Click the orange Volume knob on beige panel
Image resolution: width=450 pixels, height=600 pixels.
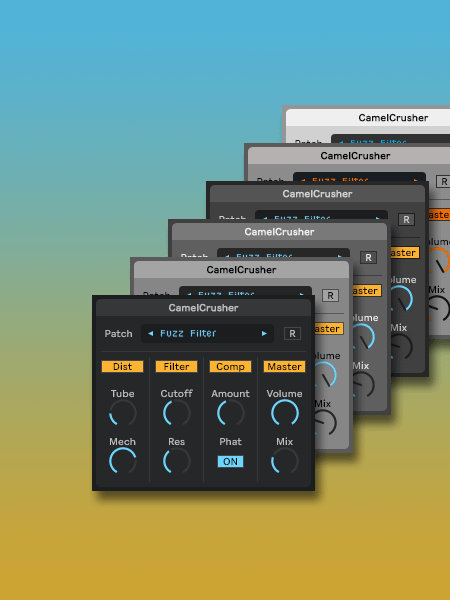point(440,260)
